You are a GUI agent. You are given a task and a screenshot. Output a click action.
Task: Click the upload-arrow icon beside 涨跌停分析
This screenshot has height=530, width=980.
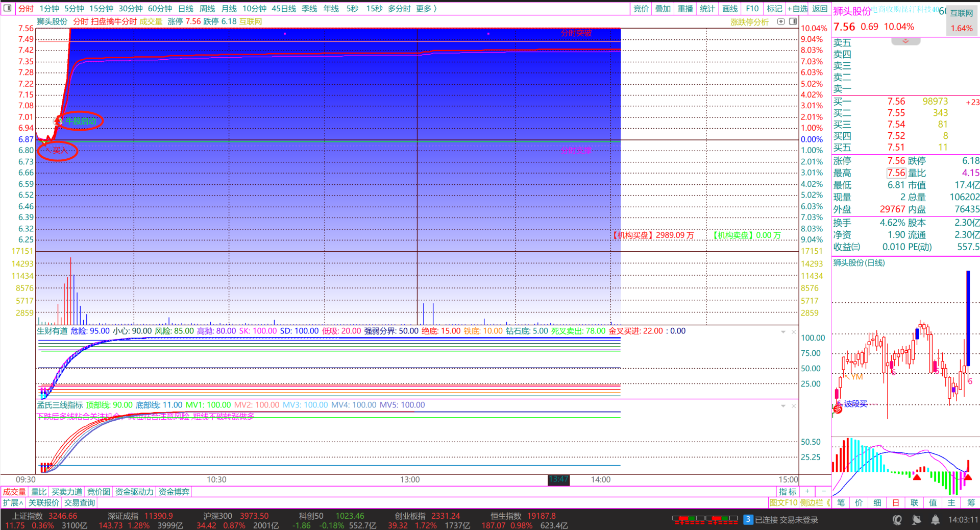[x=781, y=21]
